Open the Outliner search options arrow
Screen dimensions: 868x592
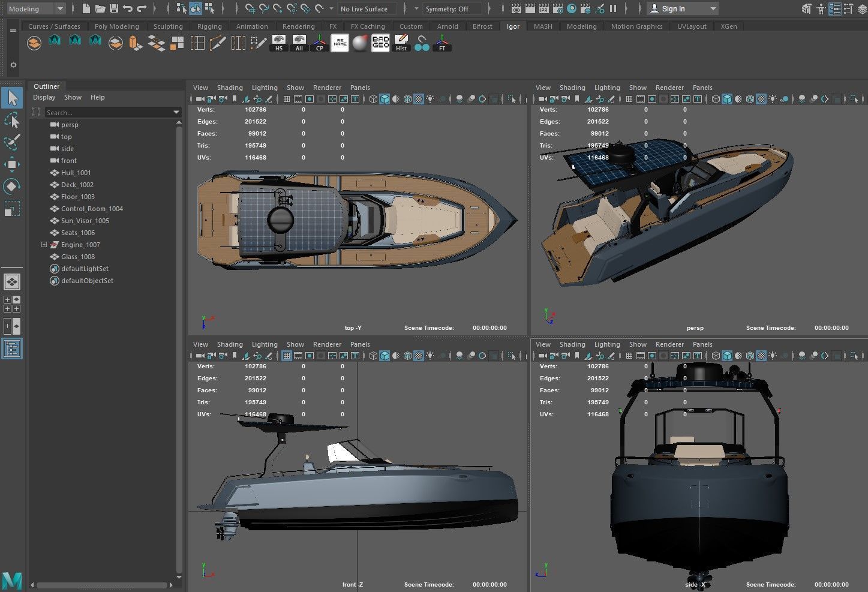[x=176, y=113]
